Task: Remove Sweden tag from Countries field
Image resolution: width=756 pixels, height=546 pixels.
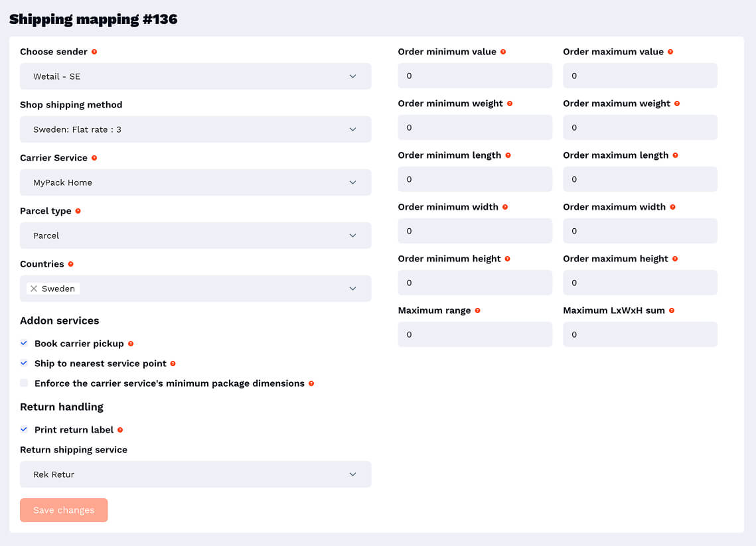Action: click(34, 289)
